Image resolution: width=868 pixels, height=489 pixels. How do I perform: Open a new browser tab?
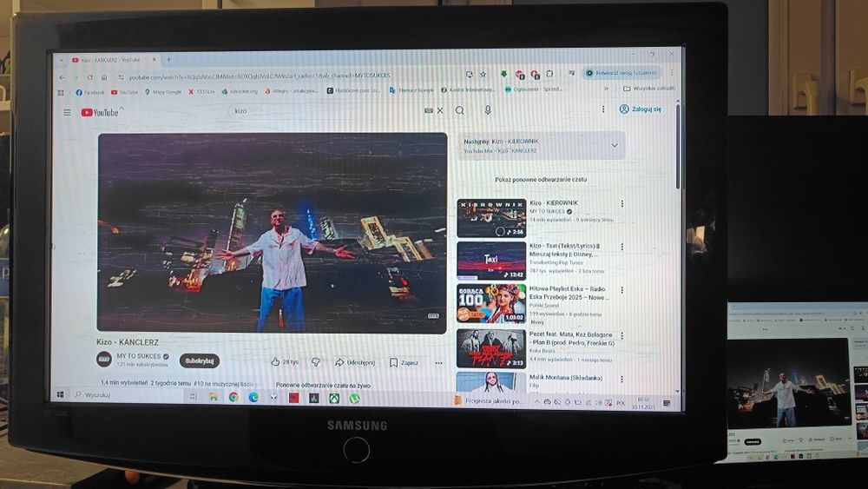coord(169,59)
